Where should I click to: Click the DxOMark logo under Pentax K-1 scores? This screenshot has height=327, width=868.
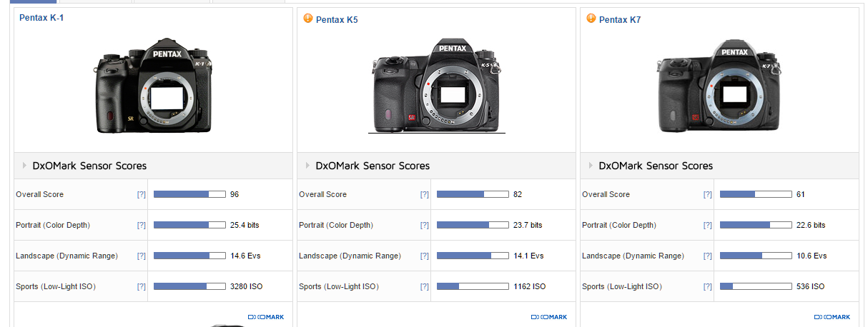tap(266, 317)
